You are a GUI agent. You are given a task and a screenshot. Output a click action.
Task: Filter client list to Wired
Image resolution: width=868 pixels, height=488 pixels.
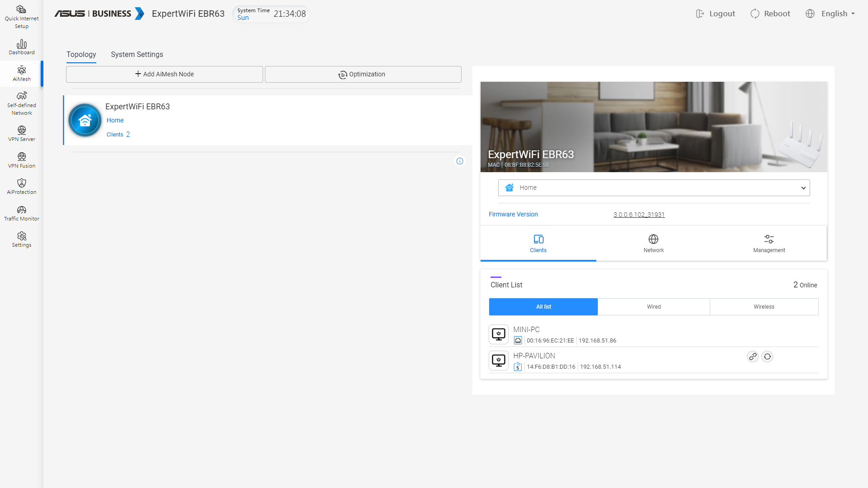(653, 307)
